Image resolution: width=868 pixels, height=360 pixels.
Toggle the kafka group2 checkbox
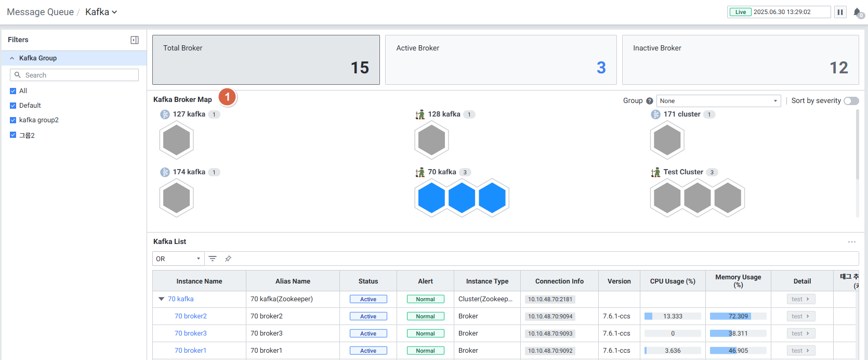pos(13,120)
